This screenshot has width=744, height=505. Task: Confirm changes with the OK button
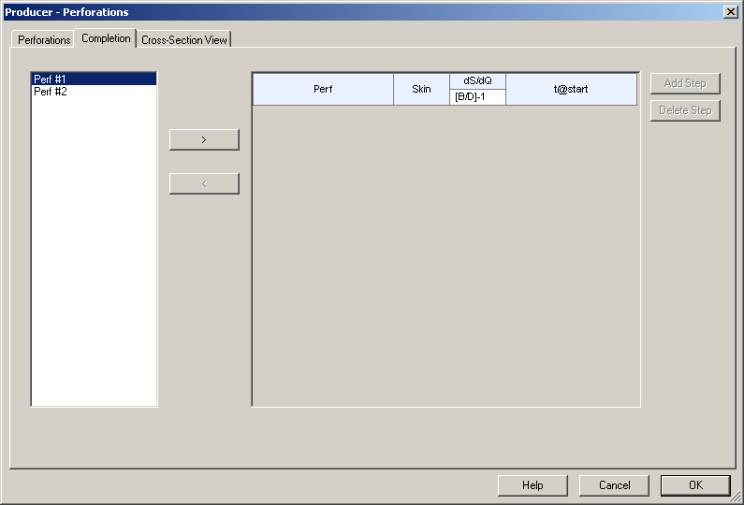tap(695, 485)
